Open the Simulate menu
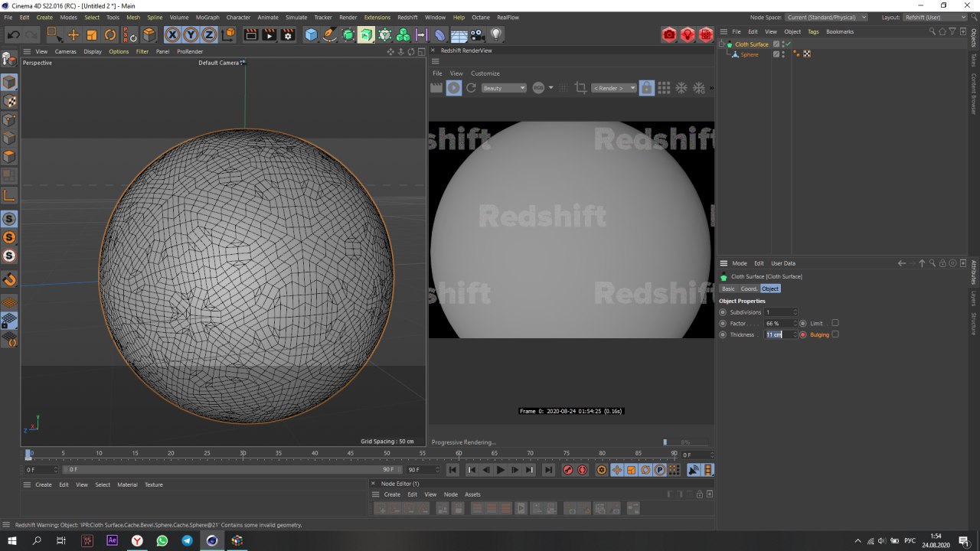 (x=296, y=17)
